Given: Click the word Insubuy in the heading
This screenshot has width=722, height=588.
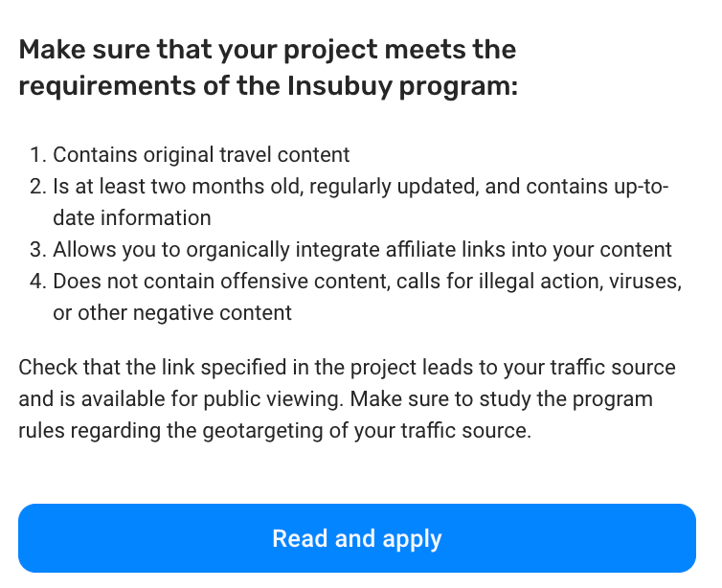Looking at the screenshot, I should click(x=340, y=85).
